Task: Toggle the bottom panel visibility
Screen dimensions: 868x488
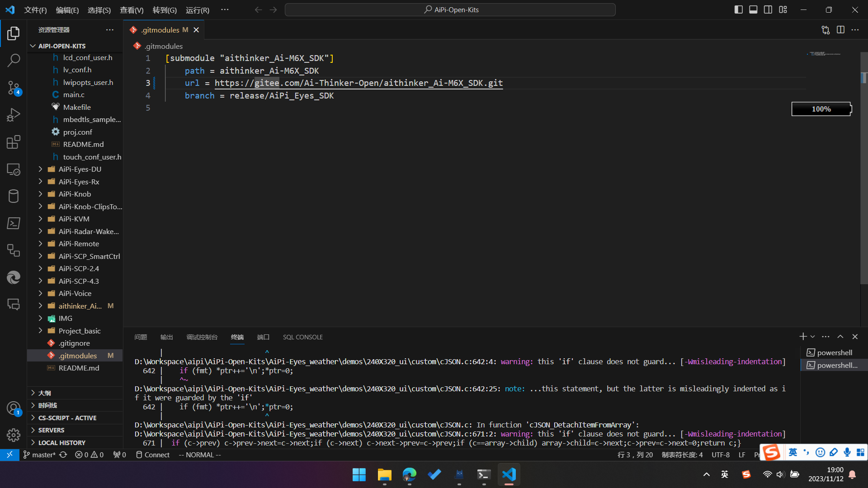Action: tap(753, 9)
